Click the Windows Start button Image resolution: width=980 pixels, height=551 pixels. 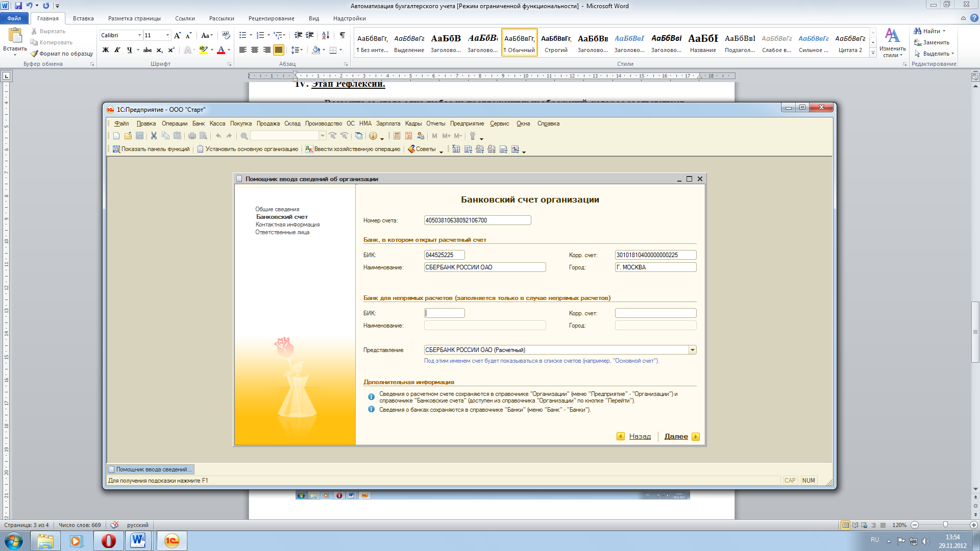[14, 541]
